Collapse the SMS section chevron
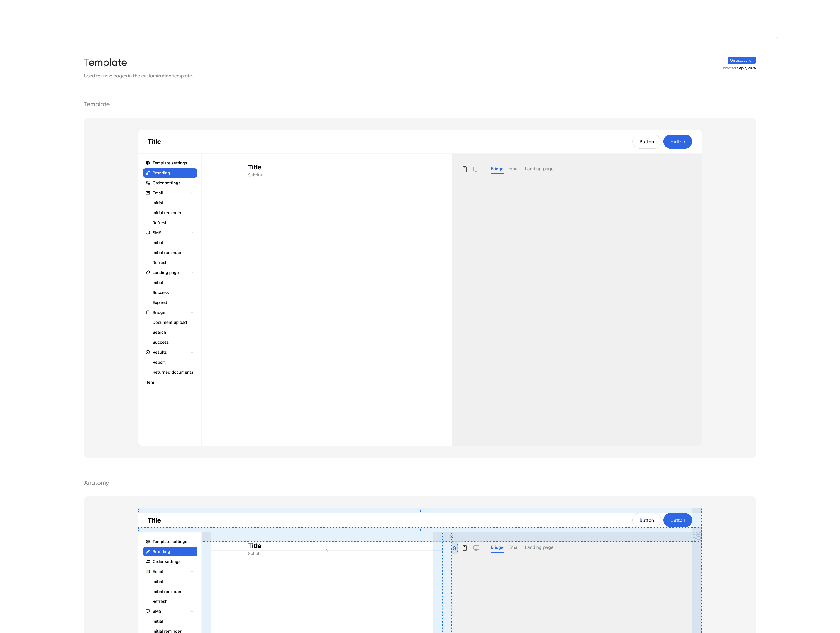840x633 pixels. pyautogui.click(x=192, y=233)
